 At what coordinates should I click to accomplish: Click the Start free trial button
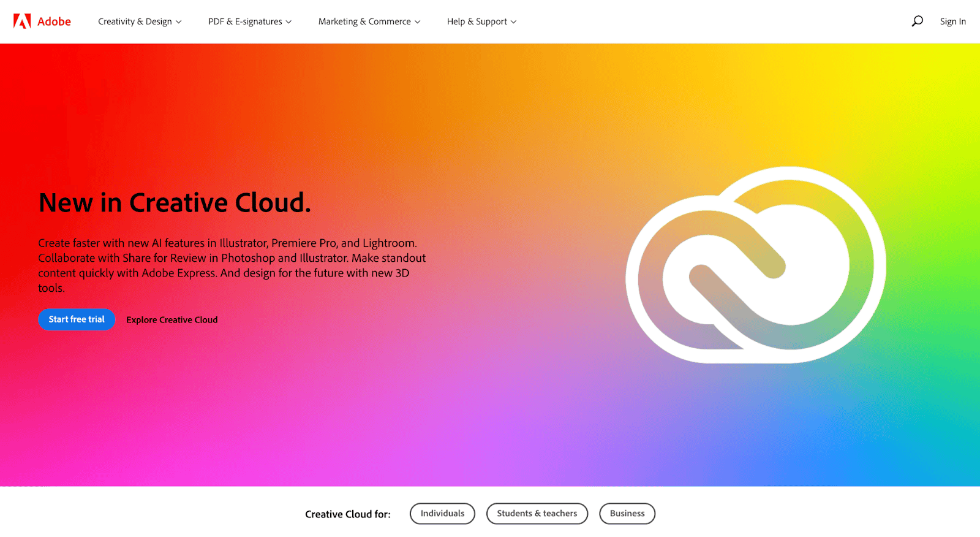pyautogui.click(x=77, y=319)
